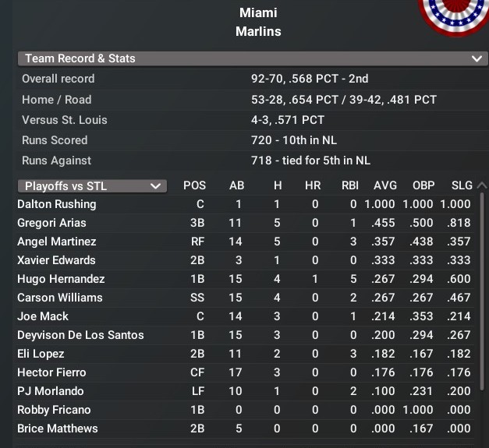Viewport: 489px width, 448px height.
Task: Sort the roster by AB column
Action: pyautogui.click(x=236, y=185)
